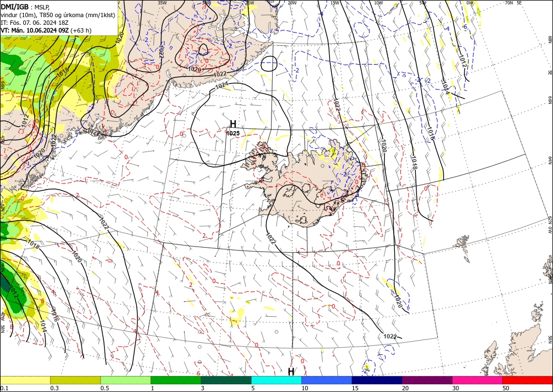Click the "35W" longitude label
553x392 pixels.
coord(162,3)
